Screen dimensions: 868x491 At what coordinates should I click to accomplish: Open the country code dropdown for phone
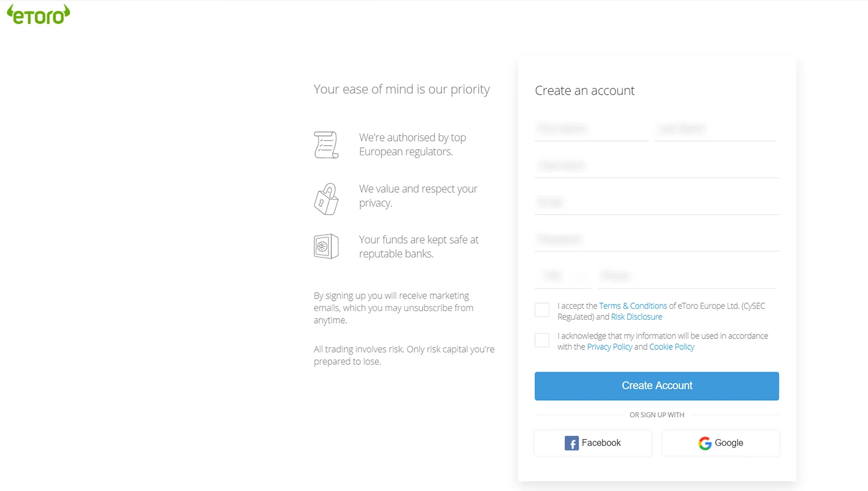point(562,276)
